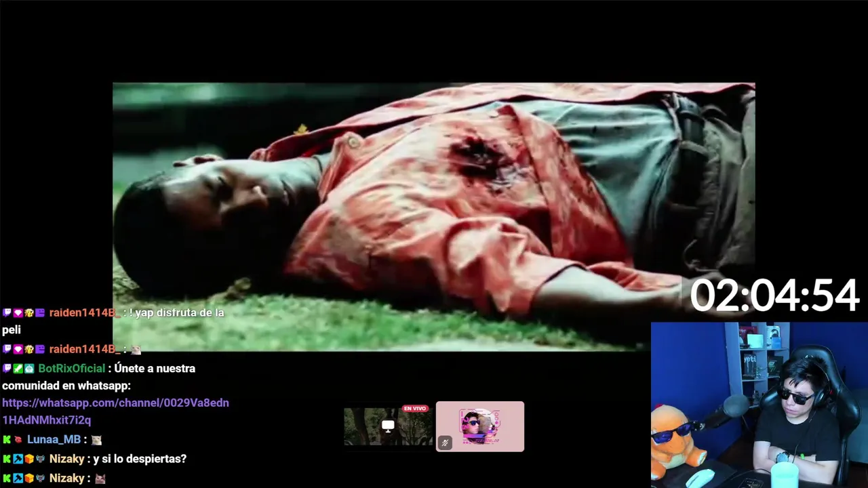
Task: Click the chat text 'comunidad en whatsapp:'
Action: (66, 386)
